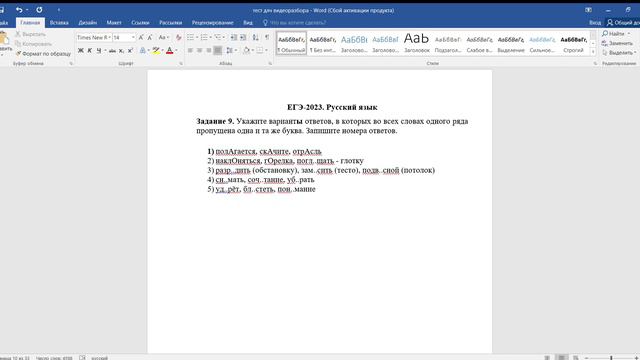Open the Рецензирование tab
This screenshot has height=360, width=640.
213,23
